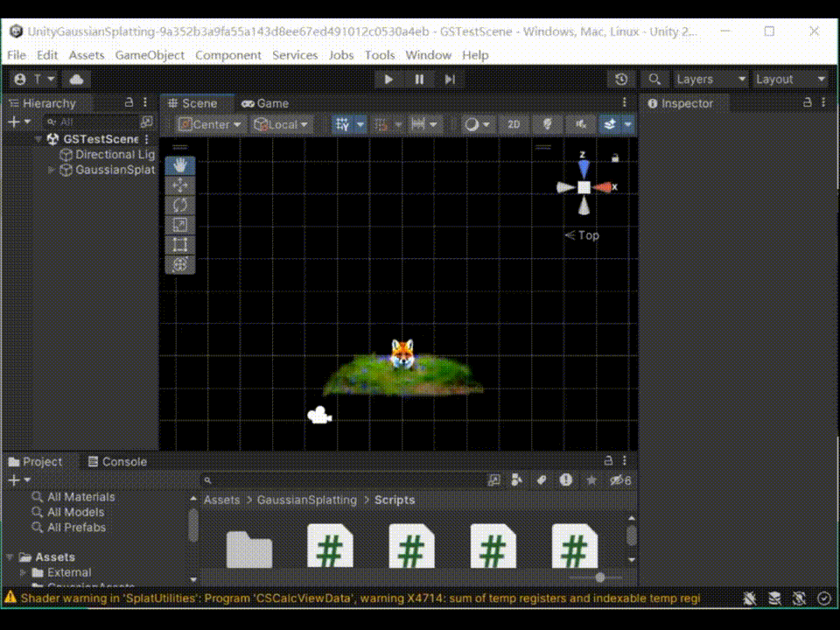This screenshot has width=840, height=630.
Task: Click GaussianSplatting in the breadcrumb path
Action: click(306, 500)
